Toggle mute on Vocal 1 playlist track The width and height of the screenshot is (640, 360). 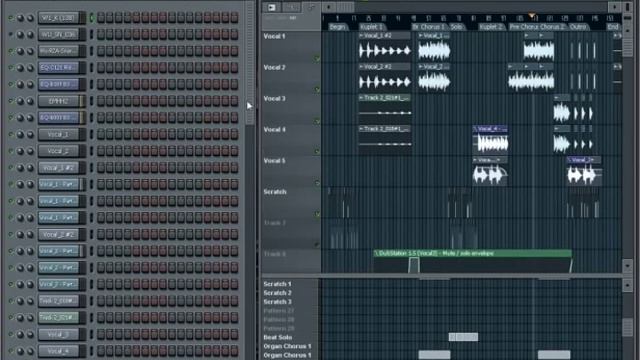(x=317, y=59)
